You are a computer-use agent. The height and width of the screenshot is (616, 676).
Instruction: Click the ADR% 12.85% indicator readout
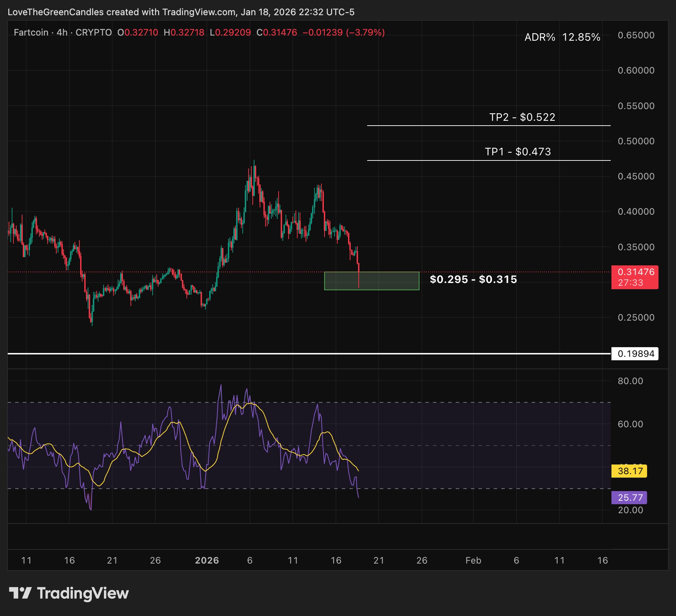coord(562,37)
